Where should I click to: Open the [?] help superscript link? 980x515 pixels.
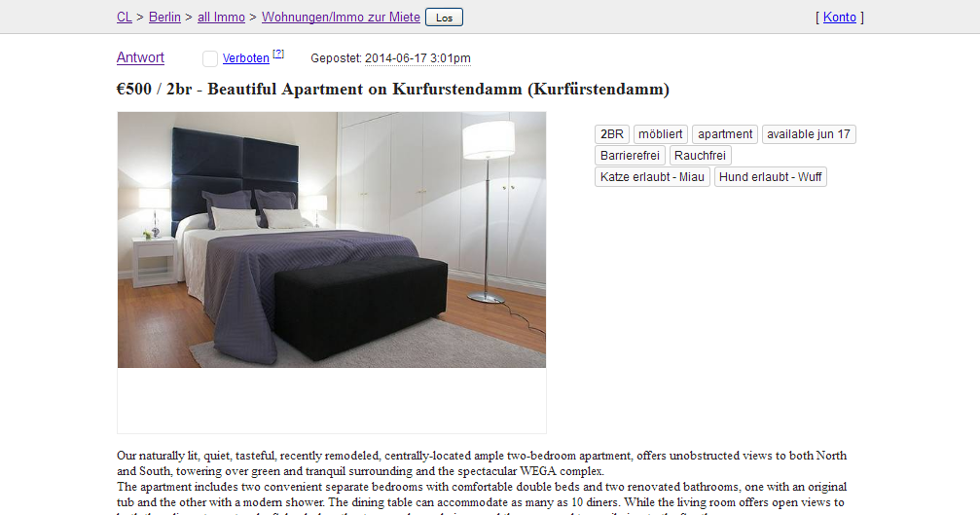(278, 54)
